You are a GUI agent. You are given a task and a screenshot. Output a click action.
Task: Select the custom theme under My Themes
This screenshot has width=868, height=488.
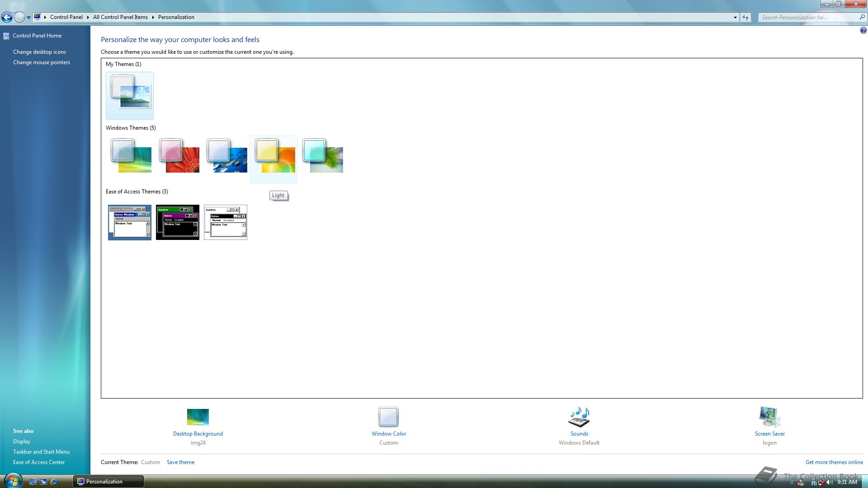[130, 95]
